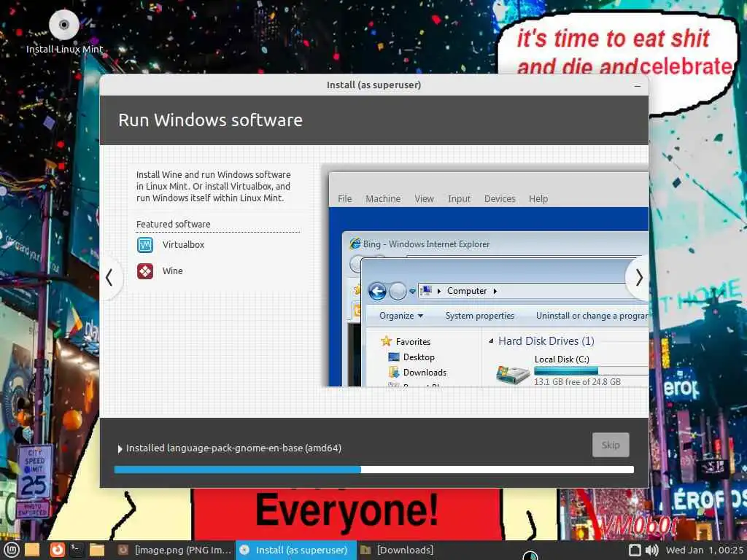
Task: Click Favorites star icon in Explorer image
Action: [x=386, y=341]
